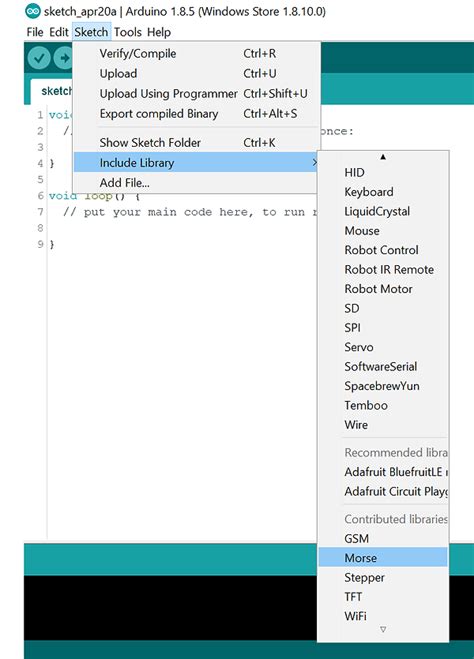Include the HID library
Image resolution: width=474 pixels, height=659 pixels.
(383, 172)
